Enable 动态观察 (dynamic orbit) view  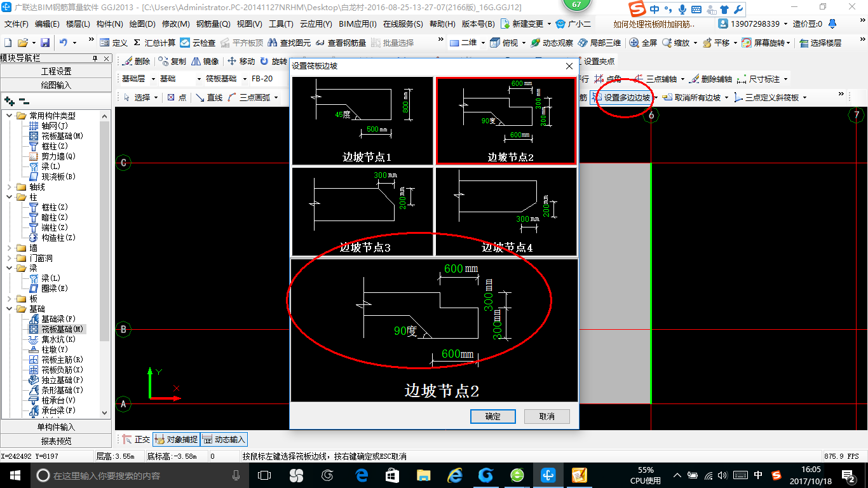click(x=552, y=43)
